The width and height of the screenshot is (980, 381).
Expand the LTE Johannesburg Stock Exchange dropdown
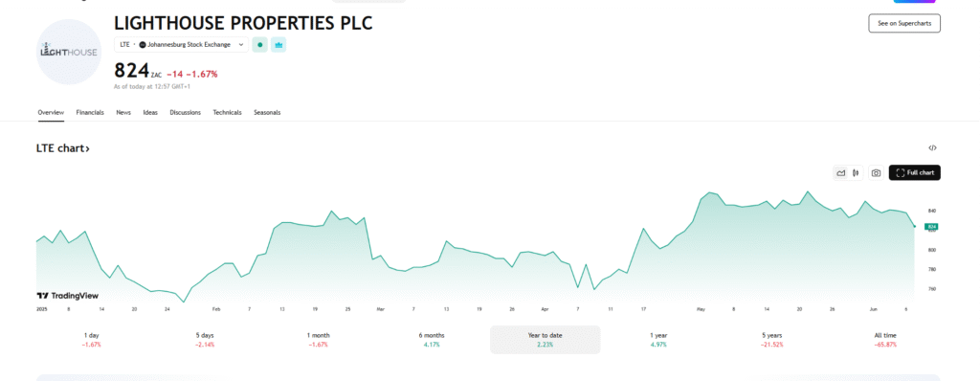point(181,45)
